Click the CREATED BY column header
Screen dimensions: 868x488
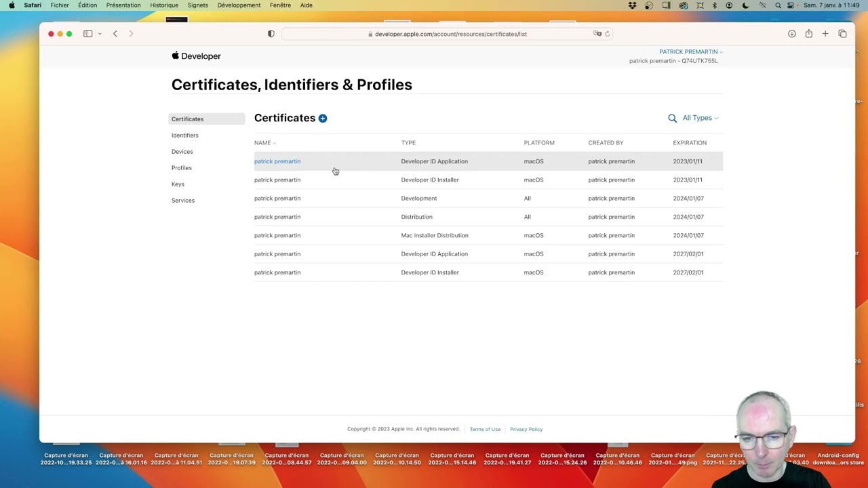(x=606, y=143)
